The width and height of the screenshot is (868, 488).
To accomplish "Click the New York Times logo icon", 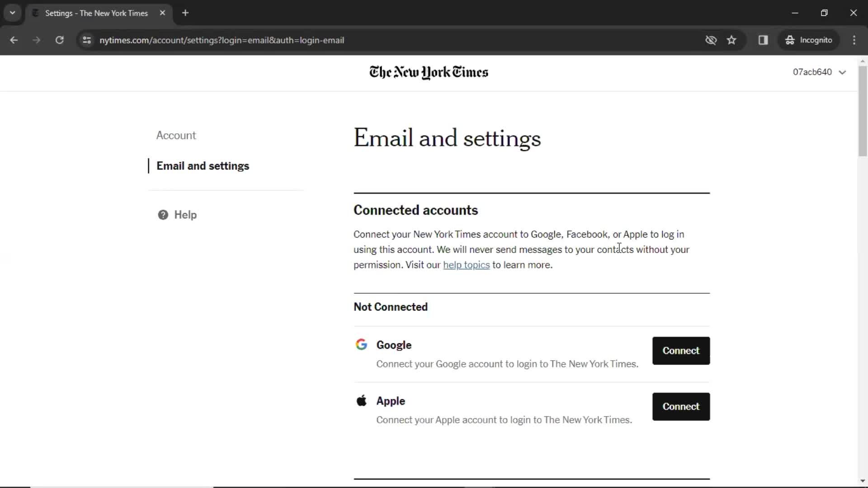I will coord(429,72).
